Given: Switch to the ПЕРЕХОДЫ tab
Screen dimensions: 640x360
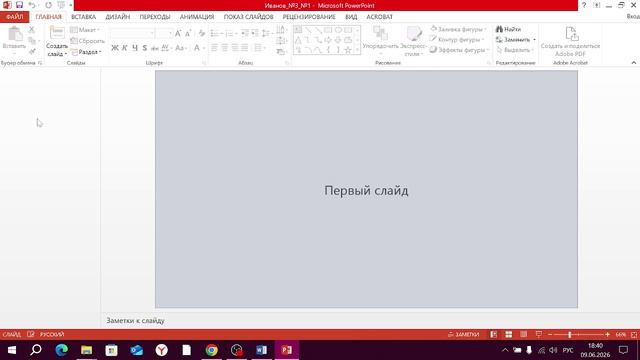Looking at the screenshot, I should coord(155,17).
